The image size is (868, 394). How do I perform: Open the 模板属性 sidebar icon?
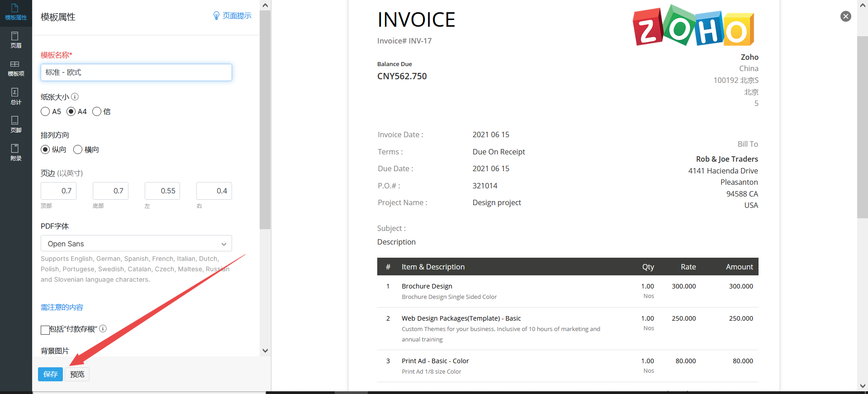point(16,12)
